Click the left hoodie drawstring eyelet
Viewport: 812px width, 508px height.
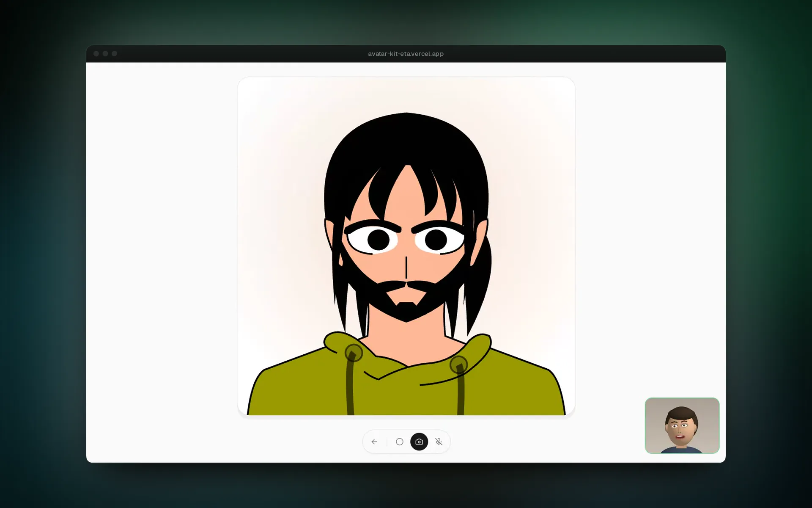[x=354, y=353]
